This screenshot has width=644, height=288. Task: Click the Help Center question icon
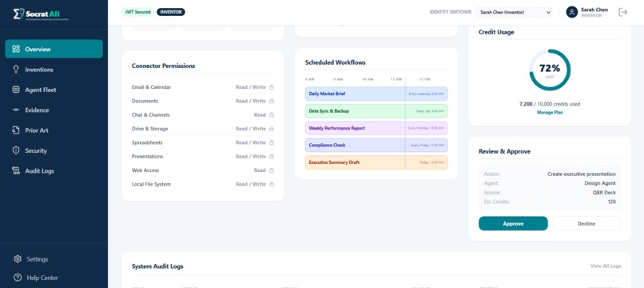click(x=18, y=278)
